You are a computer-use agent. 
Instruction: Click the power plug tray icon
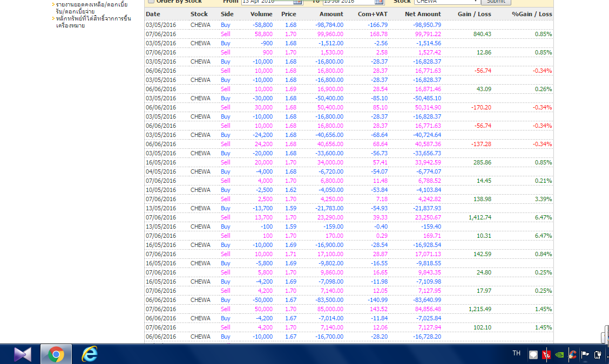click(x=598, y=355)
